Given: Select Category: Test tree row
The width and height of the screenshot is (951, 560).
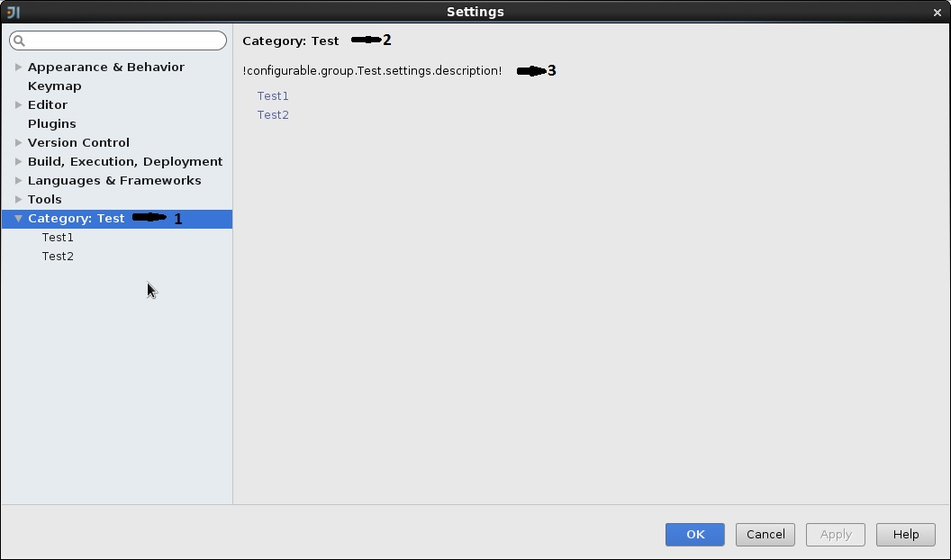Looking at the screenshot, I should [117, 219].
